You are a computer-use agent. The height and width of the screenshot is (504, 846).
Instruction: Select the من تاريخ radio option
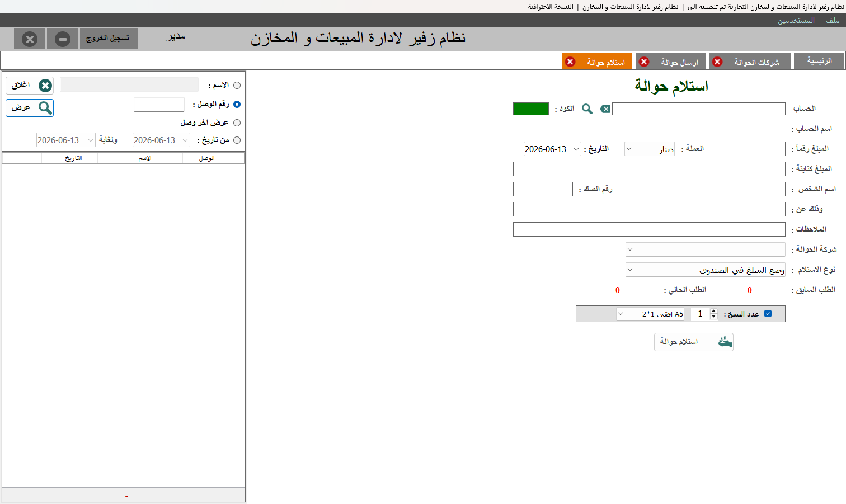tap(237, 140)
